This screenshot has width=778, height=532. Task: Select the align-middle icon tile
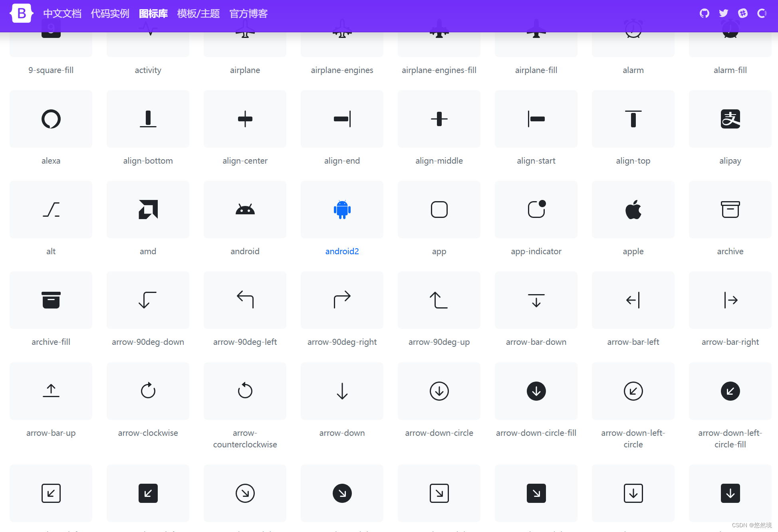click(439, 119)
